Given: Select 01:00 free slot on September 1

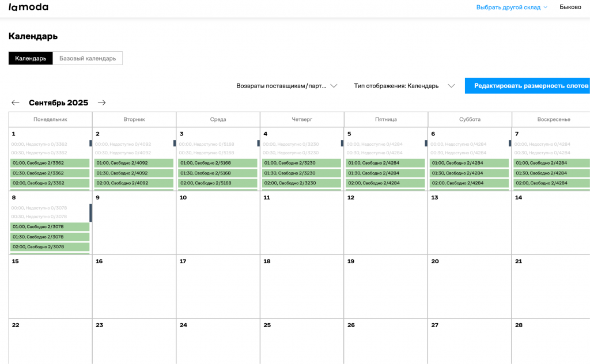Looking at the screenshot, I should click(50, 163).
